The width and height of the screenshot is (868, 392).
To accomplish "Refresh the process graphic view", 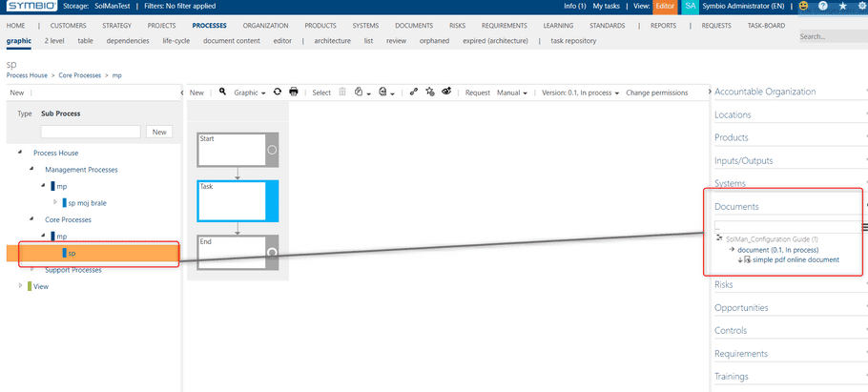I will click(278, 92).
